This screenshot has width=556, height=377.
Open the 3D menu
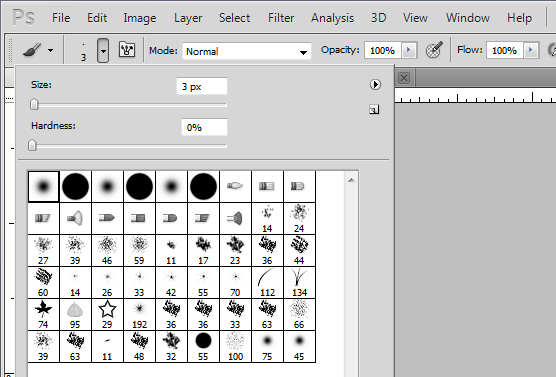[x=378, y=18]
